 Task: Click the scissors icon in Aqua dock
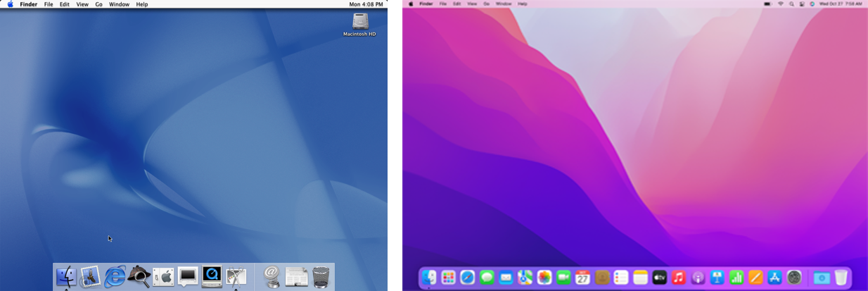click(236, 277)
